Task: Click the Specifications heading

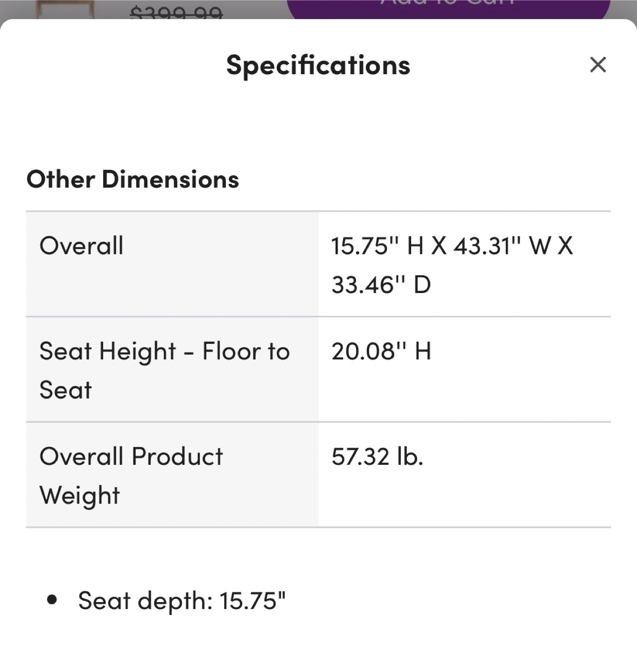Action: click(x=318, y=65)
